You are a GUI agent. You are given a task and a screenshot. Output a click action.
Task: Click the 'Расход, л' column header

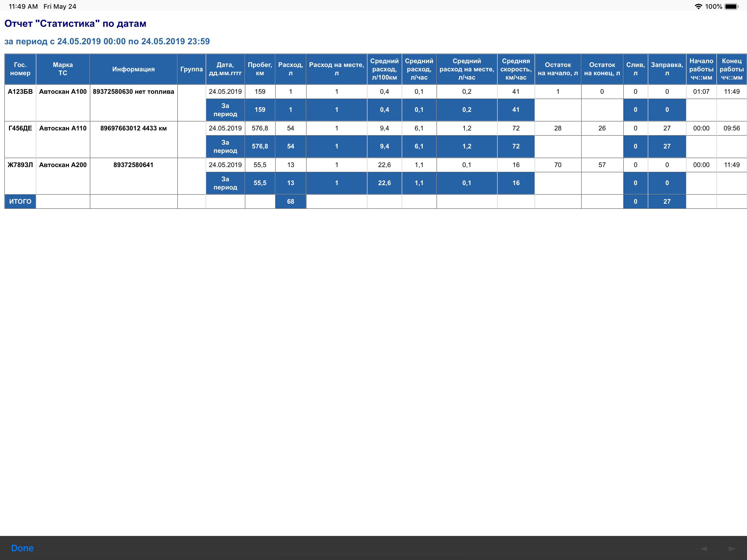(x=290, y=69)
